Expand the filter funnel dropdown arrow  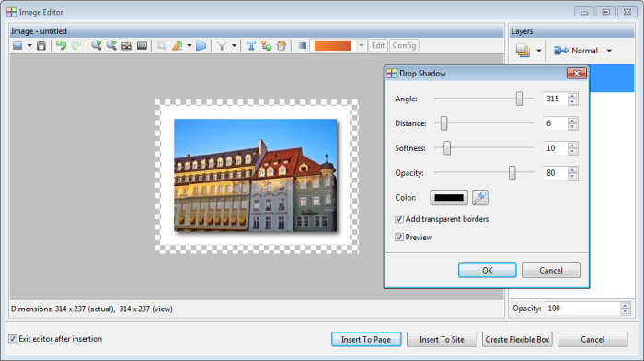tap(234, 46)
